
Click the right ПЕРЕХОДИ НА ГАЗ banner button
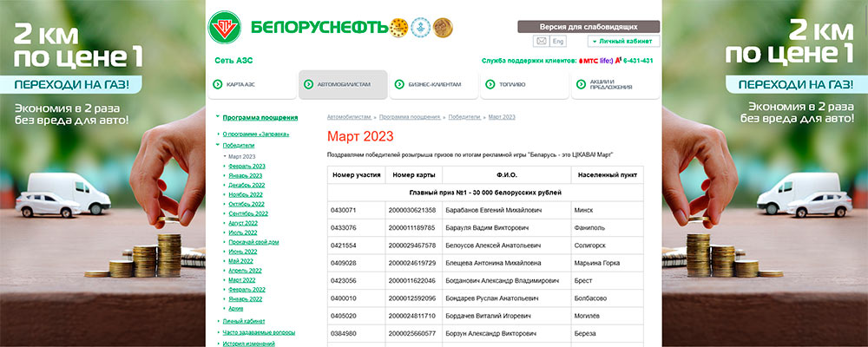coord(797,85)
